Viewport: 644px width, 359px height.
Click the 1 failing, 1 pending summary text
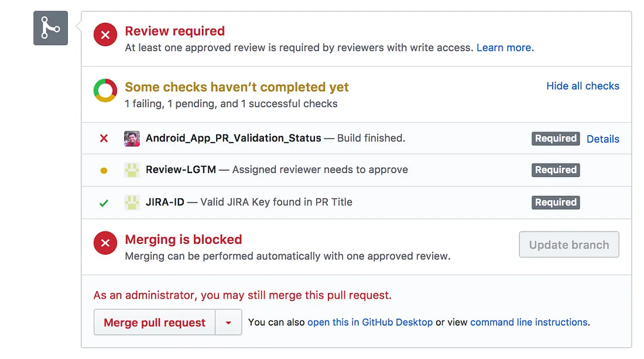231,104
